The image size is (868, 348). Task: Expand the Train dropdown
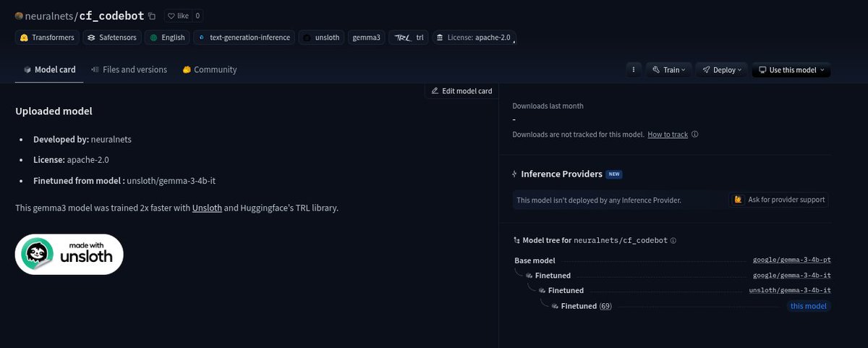669,70
